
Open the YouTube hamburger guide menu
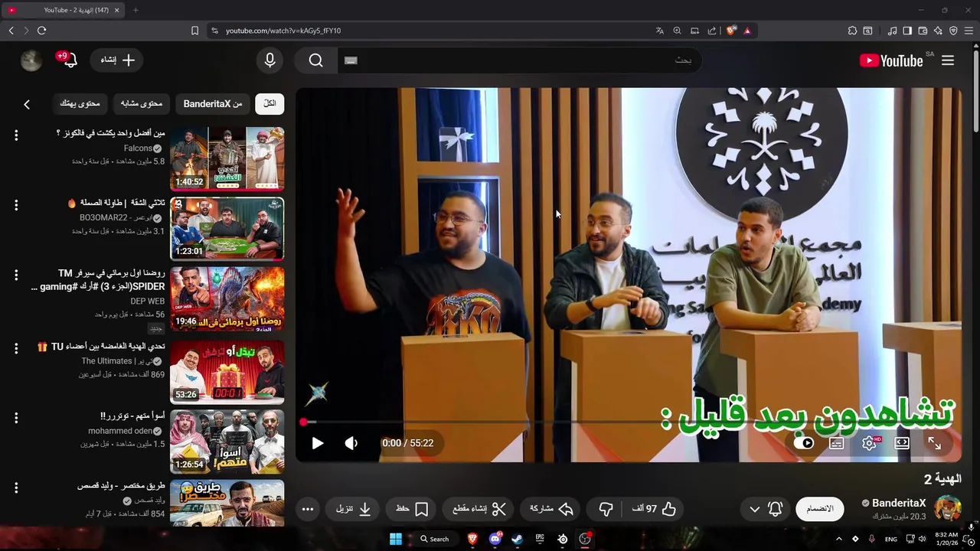pos(948,60)
